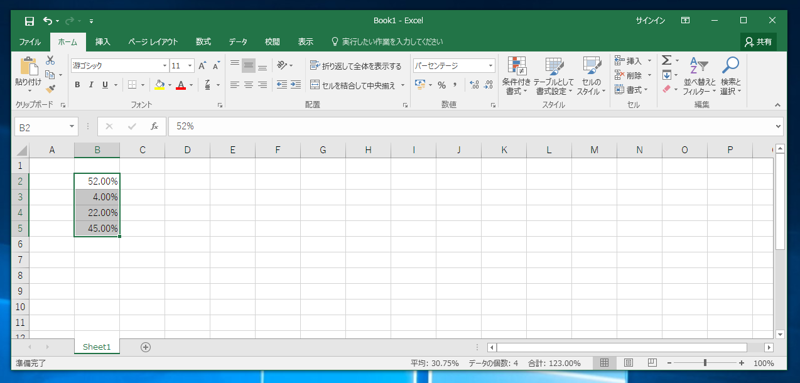Apply red font color A
This screenshot has height=383, width=800.
(x=180, y=85)
